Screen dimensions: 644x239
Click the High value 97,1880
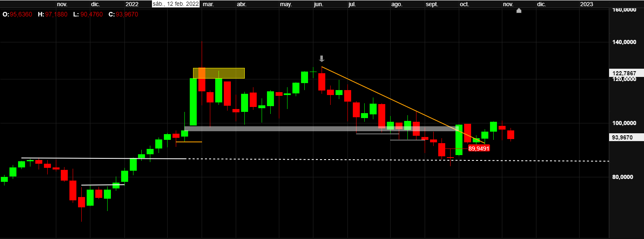pyautogui.click(x=56, y=14)
